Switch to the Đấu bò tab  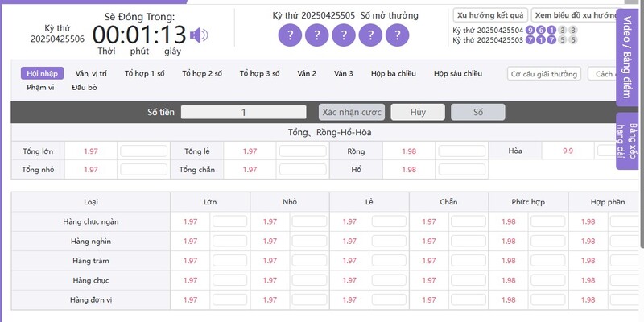tap(85, 87)
